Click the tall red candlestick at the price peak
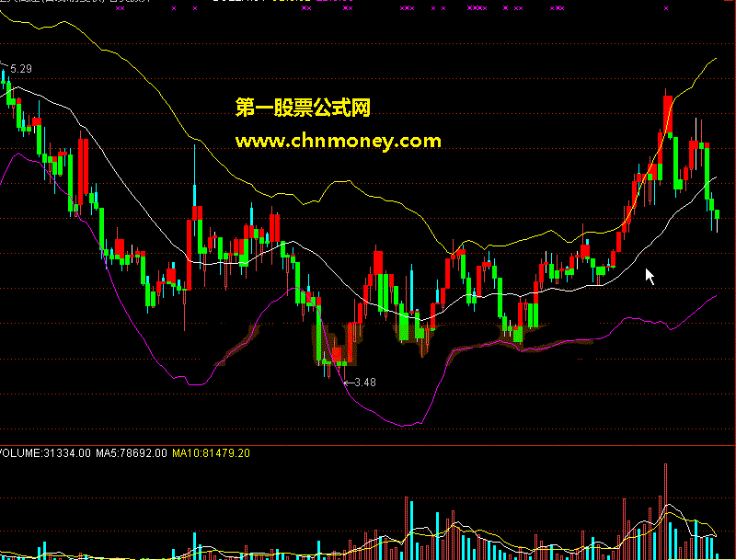This screenshot has width=736, height=560. point(668,113)
